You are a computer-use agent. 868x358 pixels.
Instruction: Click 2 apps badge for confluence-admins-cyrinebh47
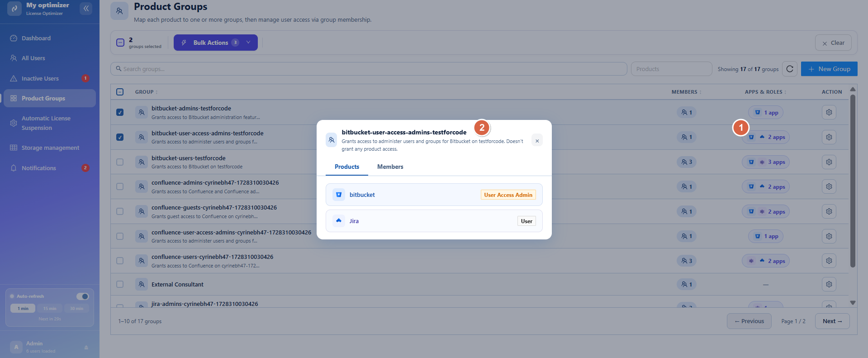tap(766, 186)
